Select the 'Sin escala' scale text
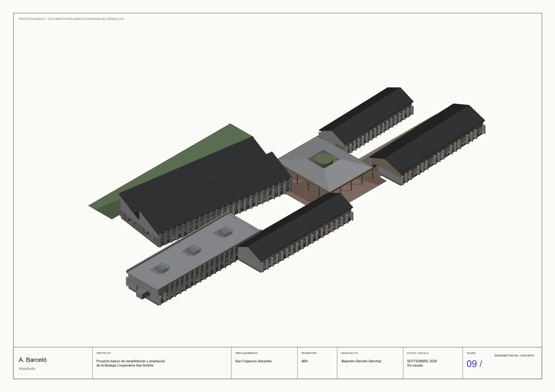This screenshot has width=555, height=392. 415,365
